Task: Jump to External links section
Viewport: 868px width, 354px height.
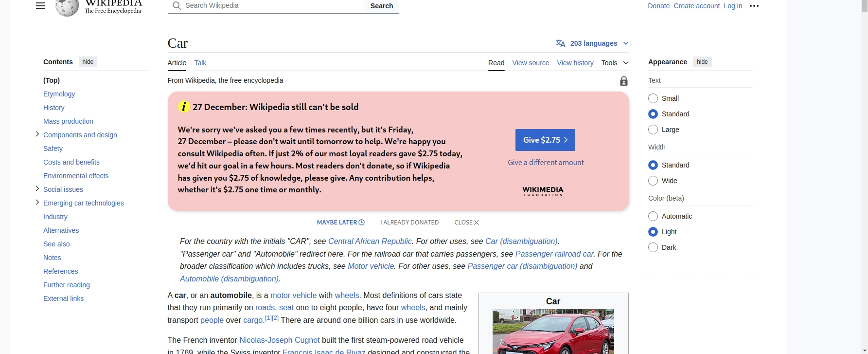Action: pos(63,298)
